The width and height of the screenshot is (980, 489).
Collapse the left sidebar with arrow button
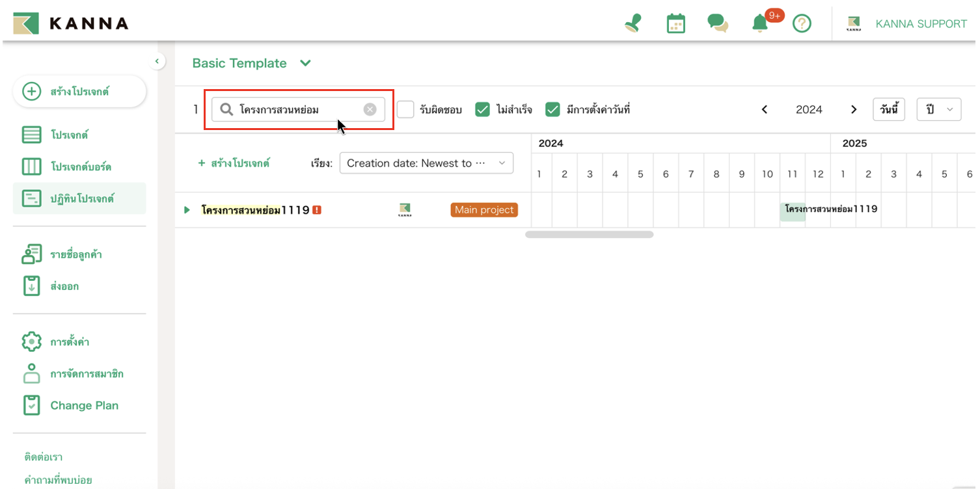point(156,62)
